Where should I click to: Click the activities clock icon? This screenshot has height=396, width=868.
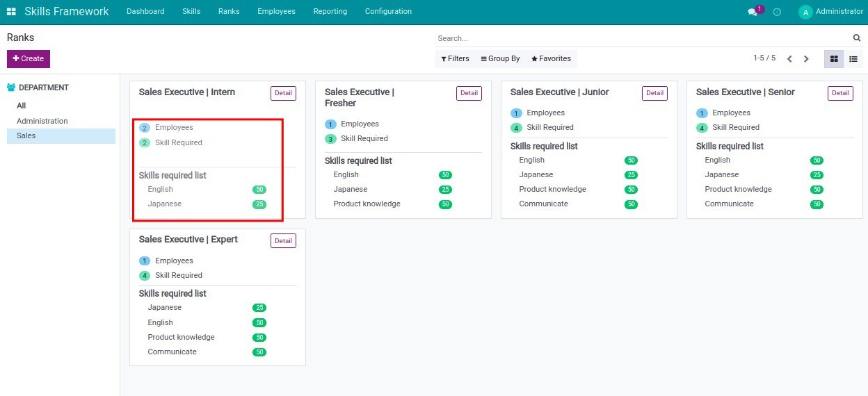tap(777, 12)
